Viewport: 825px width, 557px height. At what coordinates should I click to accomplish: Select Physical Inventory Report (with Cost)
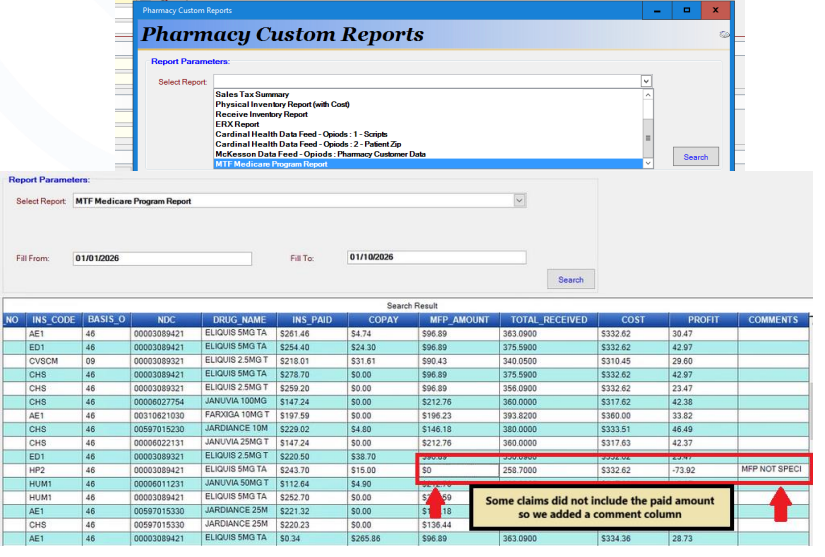pyautogui.click(x=282, y=105)
